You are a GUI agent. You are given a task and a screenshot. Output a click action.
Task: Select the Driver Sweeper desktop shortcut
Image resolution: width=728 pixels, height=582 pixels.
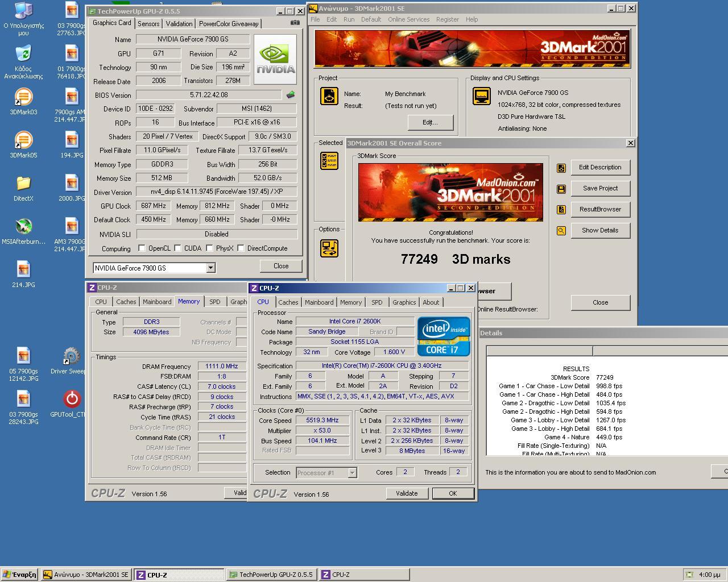click(x=71, y=361)
